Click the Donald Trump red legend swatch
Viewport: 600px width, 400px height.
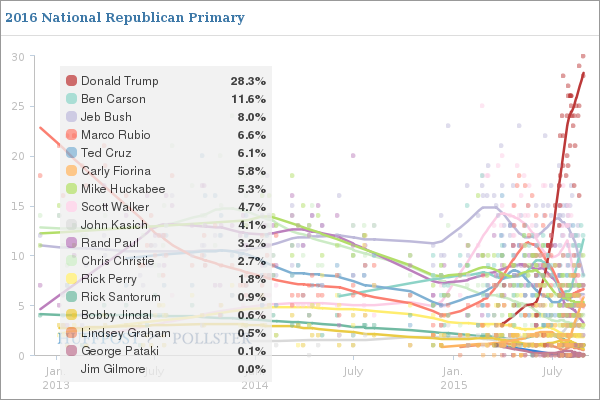(72, 81)
